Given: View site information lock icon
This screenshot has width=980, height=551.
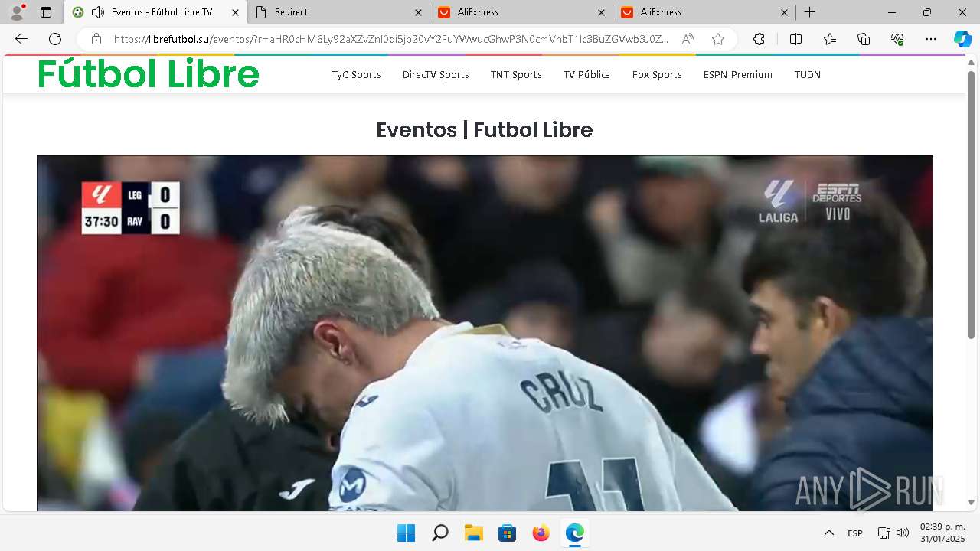Looking at the screenshot, I should 96,39.
